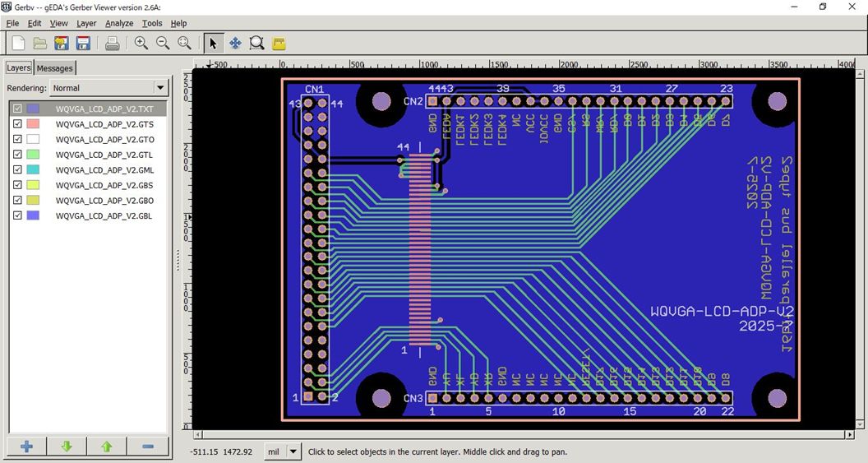Activate the Measure ruler tool
The image size is (868, 463).
click(x=279, y=44)
